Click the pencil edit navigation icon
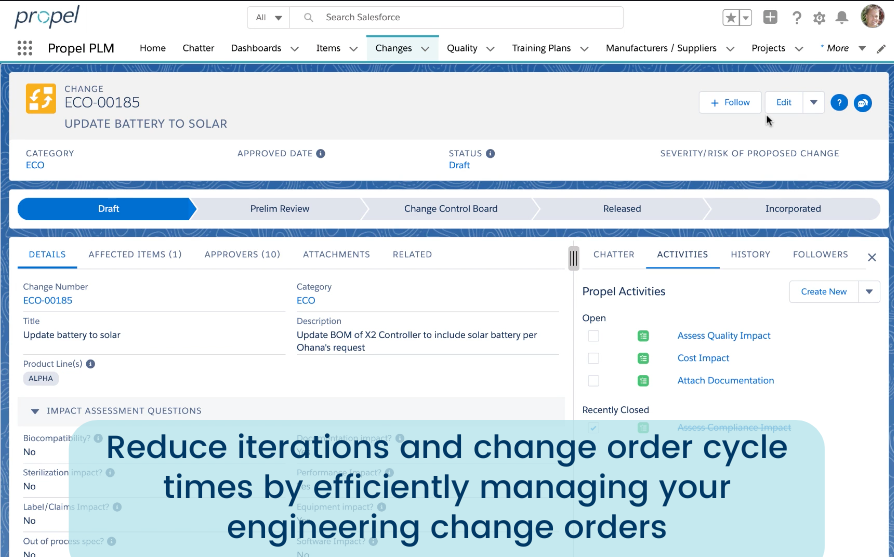The width and height of the screenshot is (894, 557). pos(881,48)
